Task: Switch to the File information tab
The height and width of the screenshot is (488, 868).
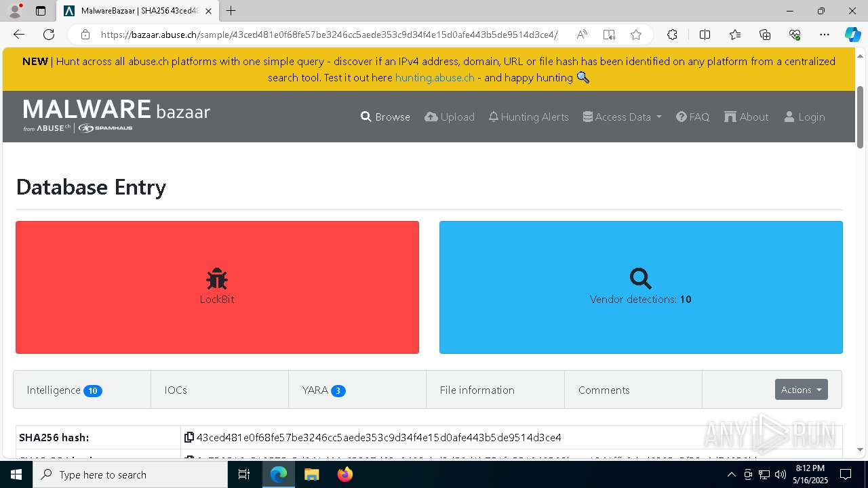Action: (495, 390)
